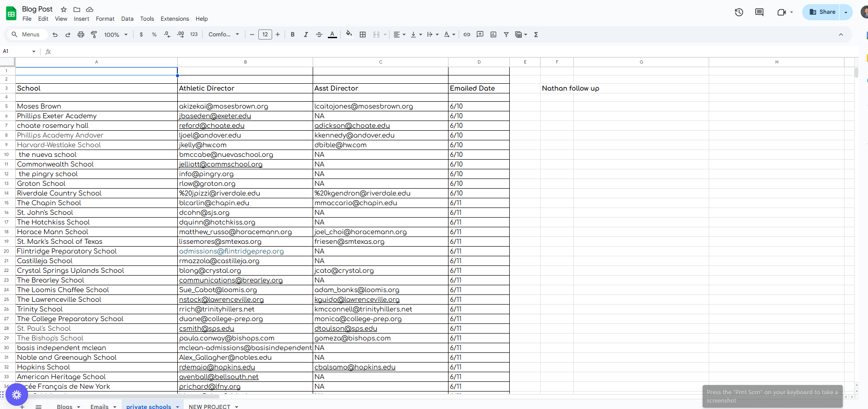868x409 pixels.
Task: Open the Edit menu
Action: click(43, 19)
